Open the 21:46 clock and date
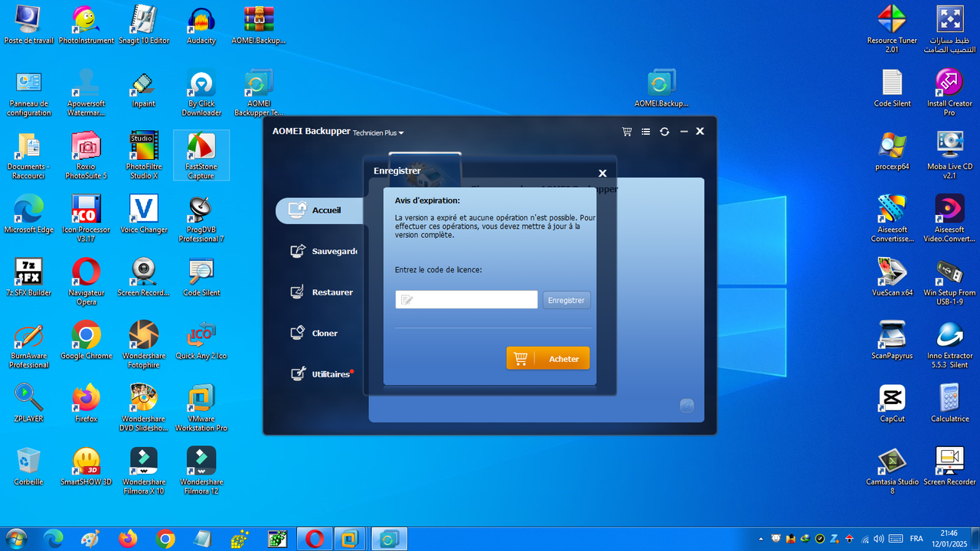The image size is (980, 551). pos(949,539)
